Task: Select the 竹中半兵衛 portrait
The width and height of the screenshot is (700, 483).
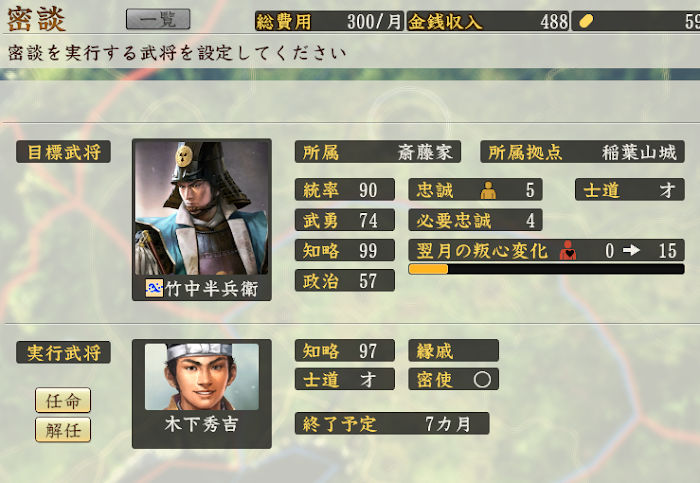Action: pos(202,208)
